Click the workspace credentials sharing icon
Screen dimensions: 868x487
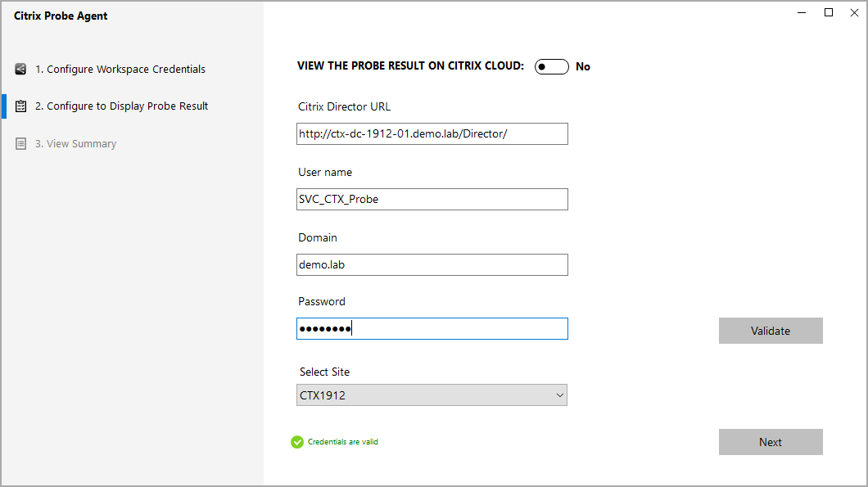[x=20, y=69]
